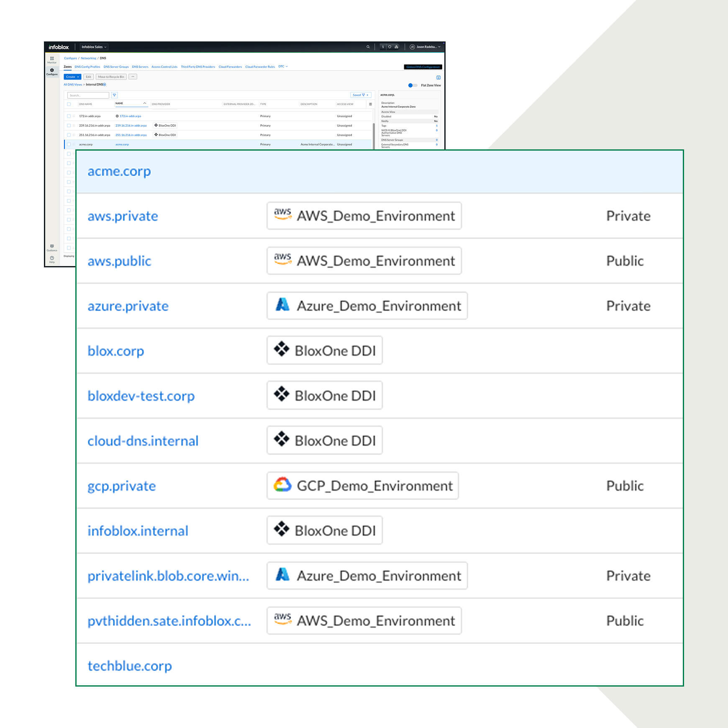728x728 pixels.
Task: Sort by the NAME column header
Action: [131, 103]
